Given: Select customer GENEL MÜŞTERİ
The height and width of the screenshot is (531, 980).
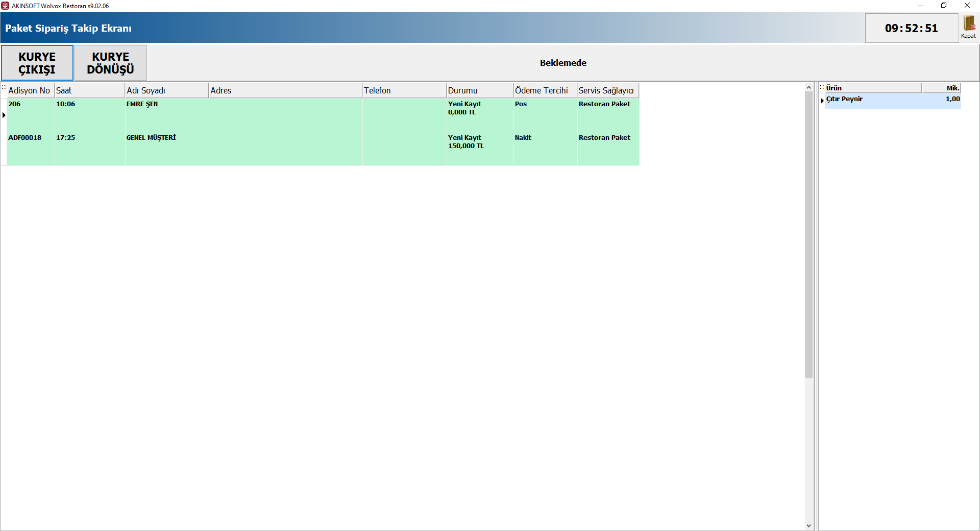Looking at the screenshot, I should 167,149.
